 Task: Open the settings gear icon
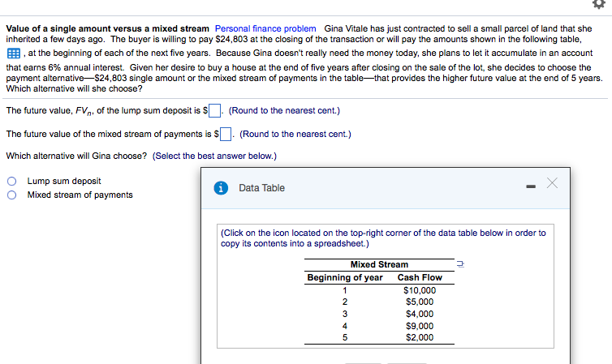(599, 4)
